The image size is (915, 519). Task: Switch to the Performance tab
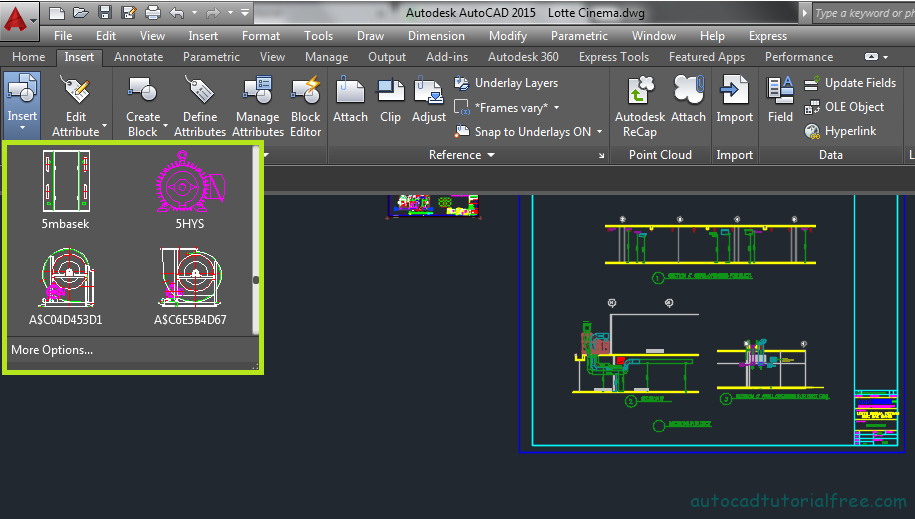[x=799, y=57]
